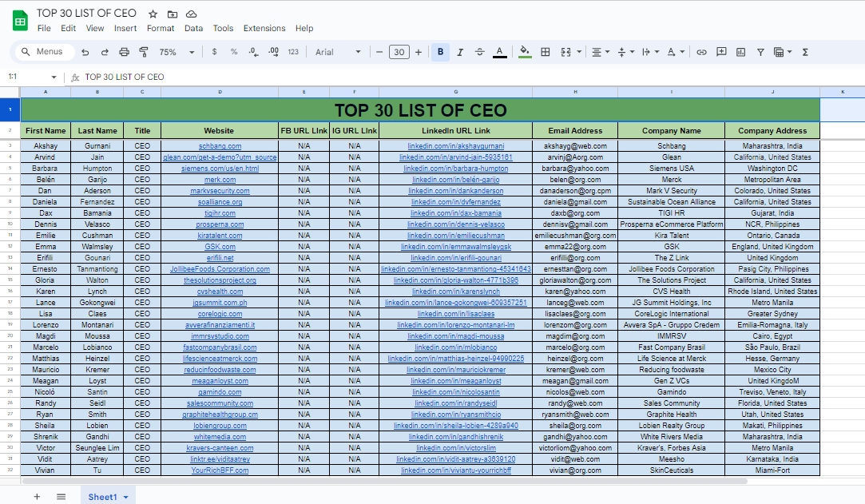Toggle strikethrough formatting
Screen dimensions: 865x504
479,52
